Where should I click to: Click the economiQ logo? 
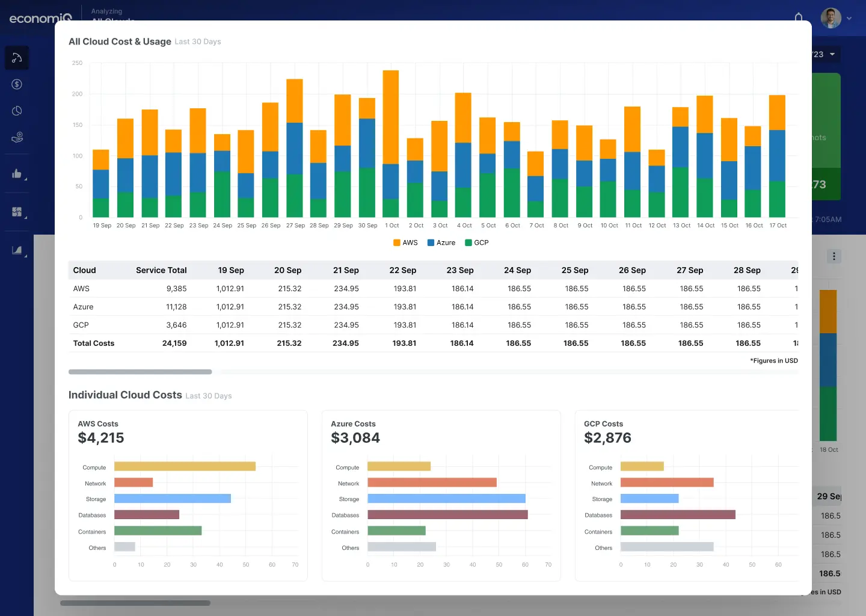coord(40,19)
